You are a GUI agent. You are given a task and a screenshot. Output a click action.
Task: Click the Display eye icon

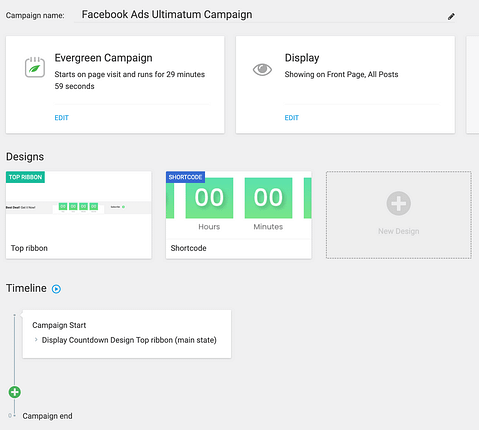tap(262, 70)
